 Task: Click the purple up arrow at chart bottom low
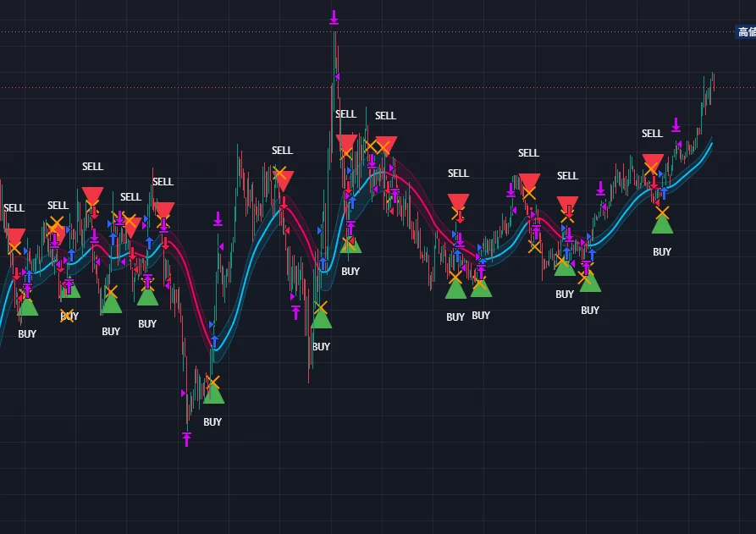[186, 439]
